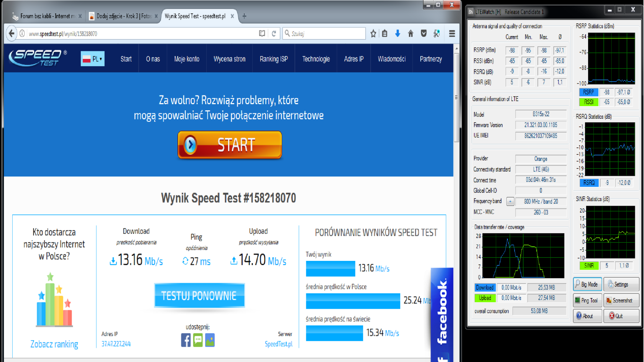Screen dimensions: 644x362
Task: Go to home page icon
Action: pos(411,34)
